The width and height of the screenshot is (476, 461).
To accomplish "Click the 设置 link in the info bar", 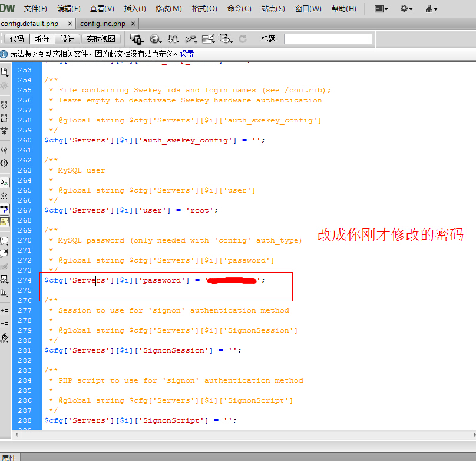I will (x=187, y=54).
